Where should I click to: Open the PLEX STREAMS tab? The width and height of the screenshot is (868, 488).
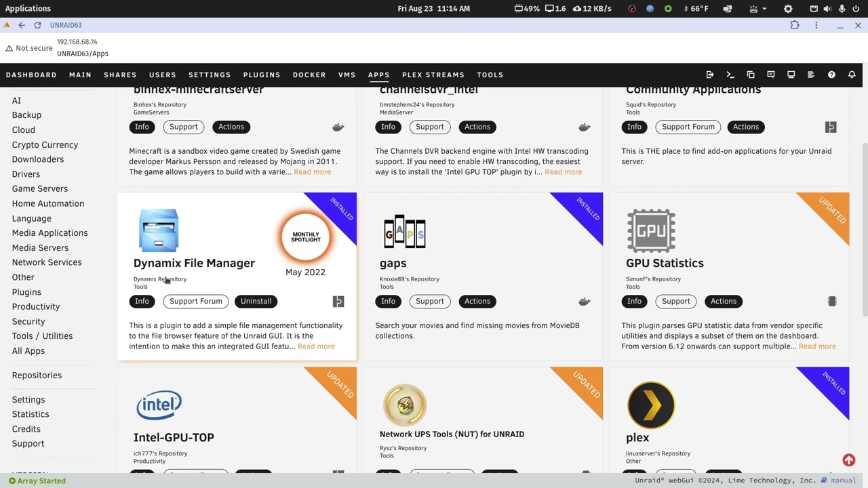click(x=433, y=75)
